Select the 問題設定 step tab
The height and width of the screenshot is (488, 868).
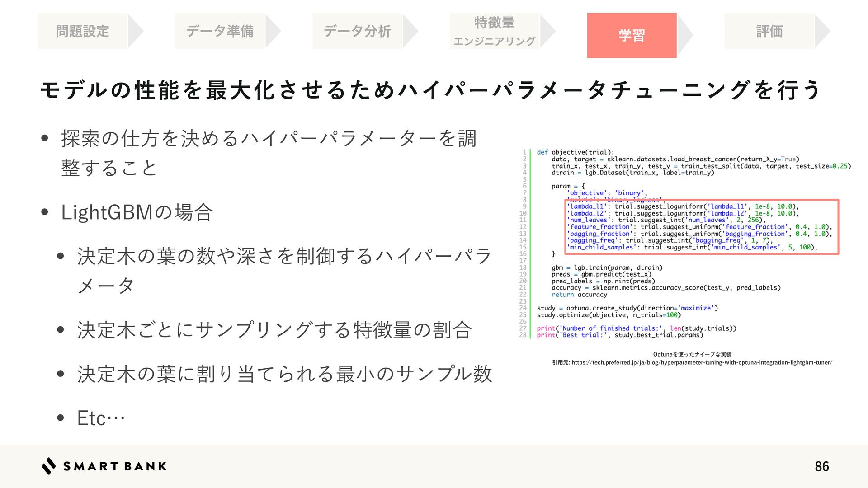82,31
